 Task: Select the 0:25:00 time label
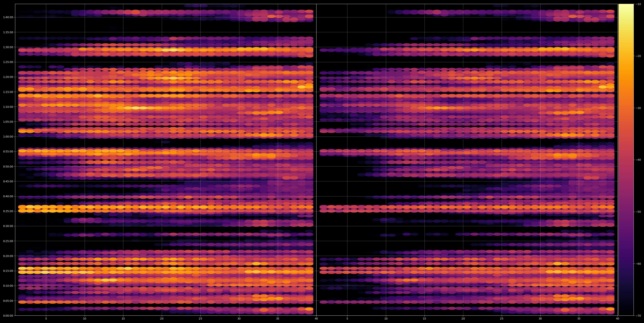pyautogui.click(x=8, y=241)
